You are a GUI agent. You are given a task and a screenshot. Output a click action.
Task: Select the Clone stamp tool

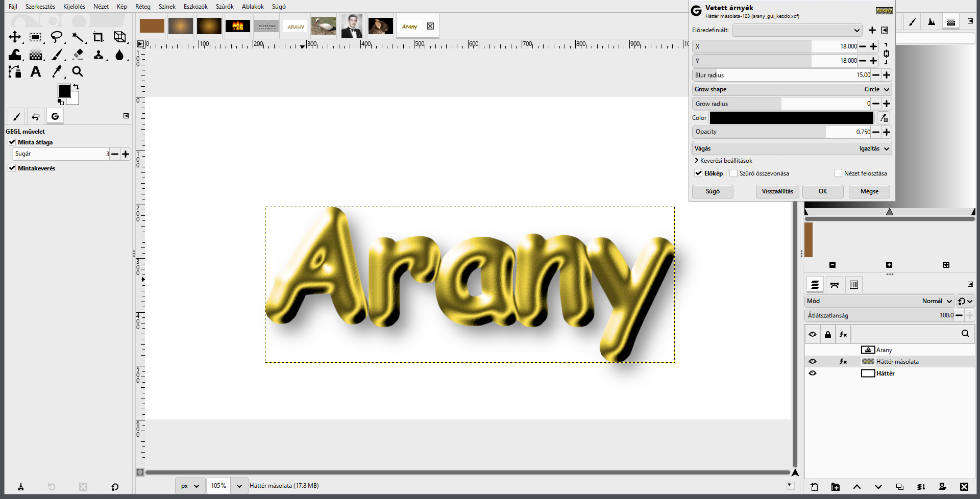pos(99,55)
